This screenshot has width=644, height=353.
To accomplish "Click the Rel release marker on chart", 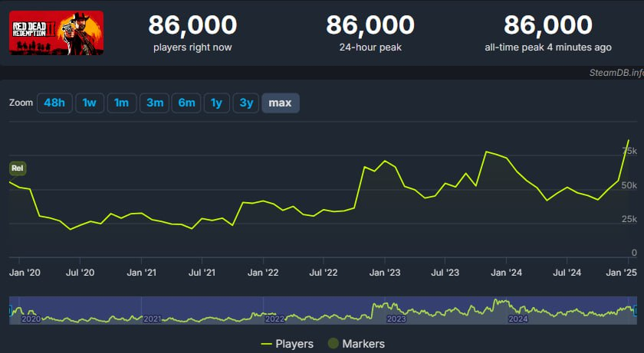I will point(17,168).
